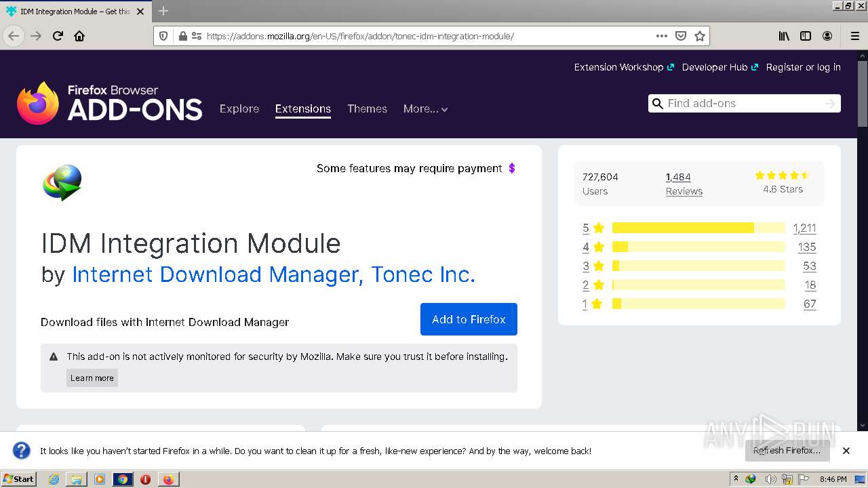The height and width of the screenshot is (488, 868).
Task: Open the Extensions section
Action: (303, 108)
